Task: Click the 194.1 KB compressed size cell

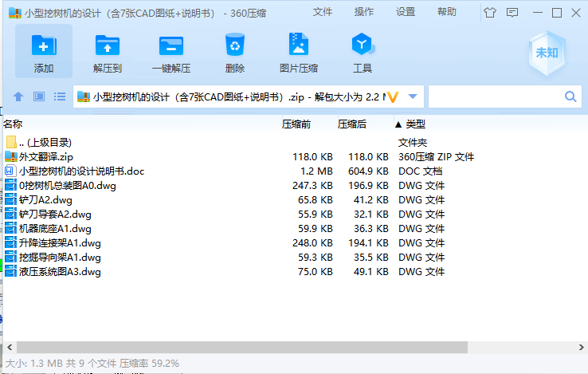Action: point(368,242)
